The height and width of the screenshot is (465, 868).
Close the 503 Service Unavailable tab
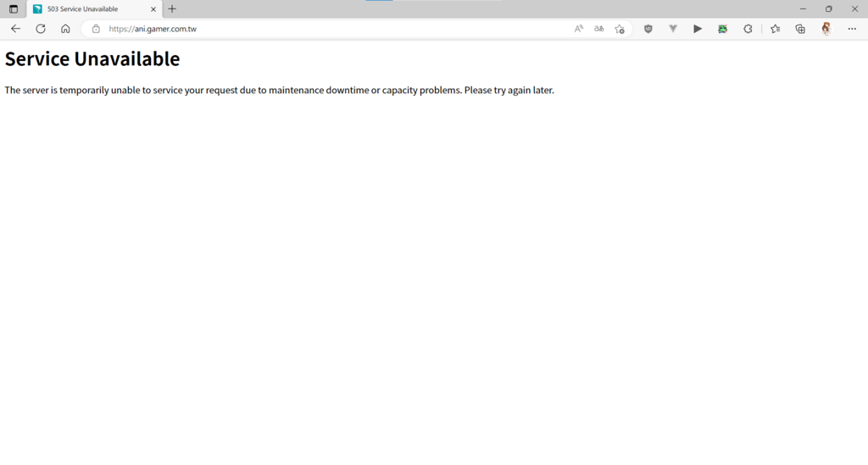(x=153, y=8)
